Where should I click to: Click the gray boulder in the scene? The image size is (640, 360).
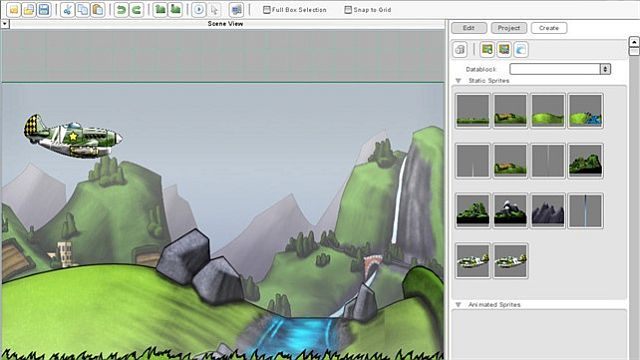point(184,256)
